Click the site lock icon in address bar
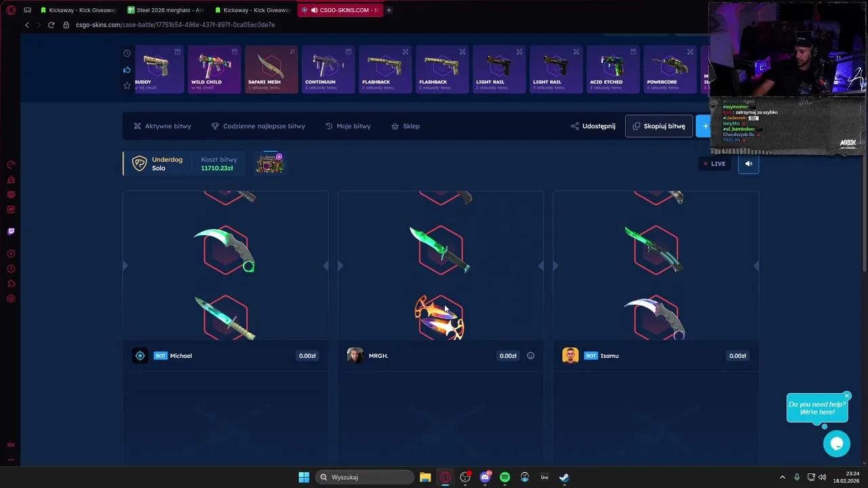Screen dimensions: 868x488 coord(66,25)
